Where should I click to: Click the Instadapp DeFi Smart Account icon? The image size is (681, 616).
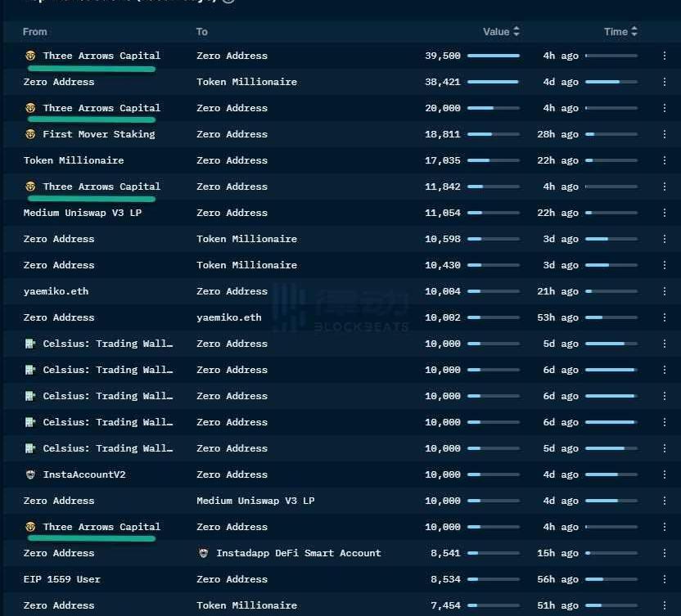tap(203, 553)
